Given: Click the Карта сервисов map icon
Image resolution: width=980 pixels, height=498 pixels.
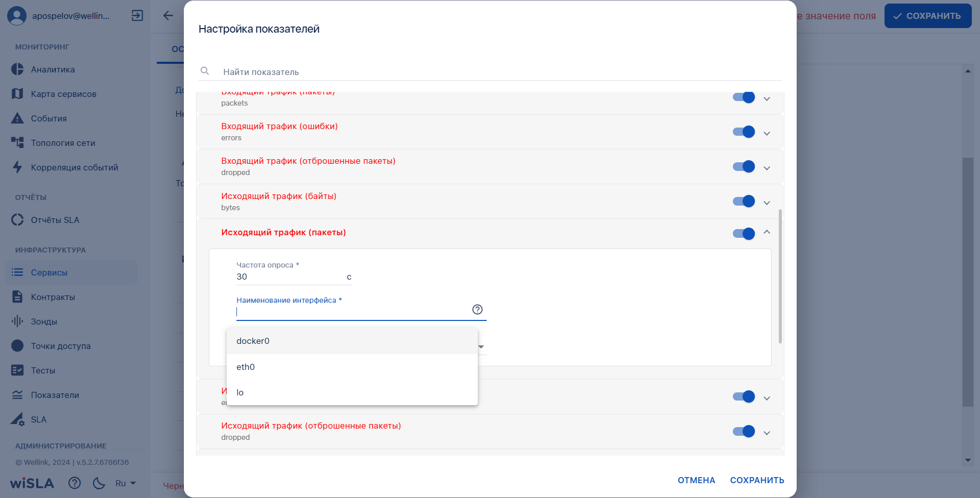Looking at the screenshot, I should 17,94.
